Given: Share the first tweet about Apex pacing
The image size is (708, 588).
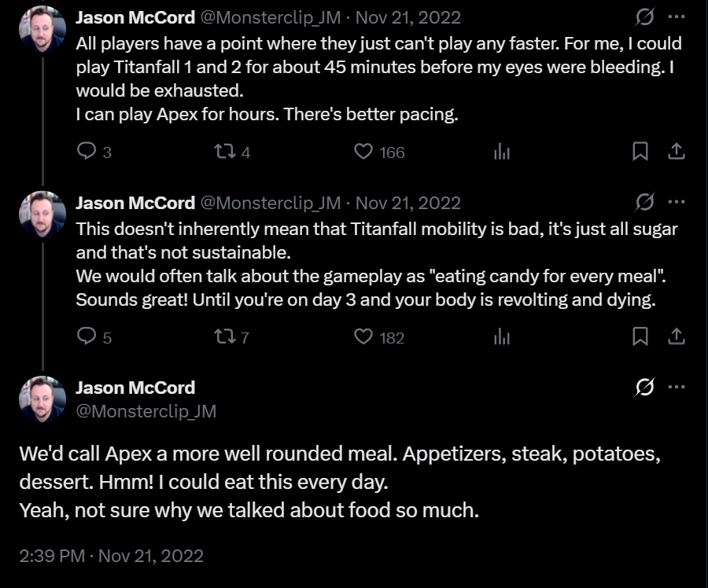Looking at the screenshot, I should (676, 152).
